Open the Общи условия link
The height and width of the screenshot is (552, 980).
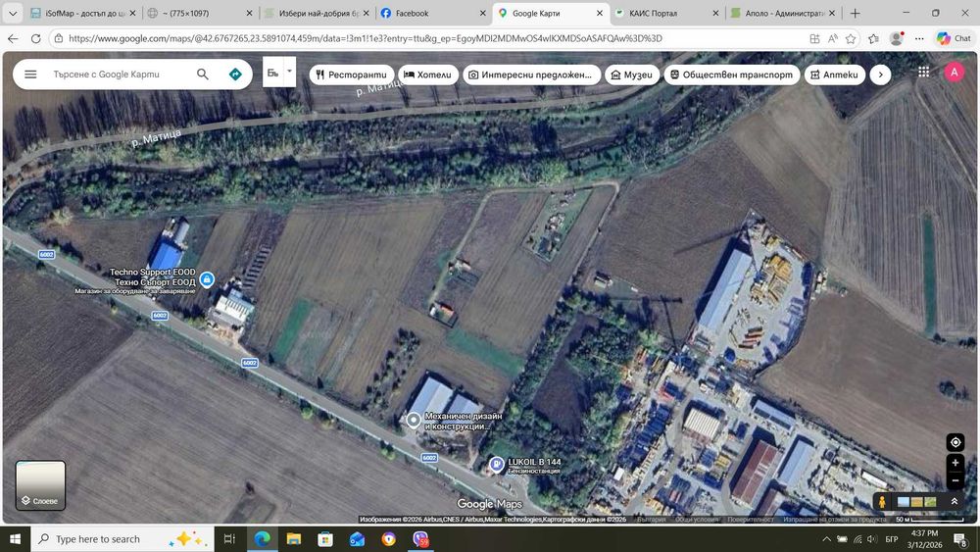tap(697, 520)
